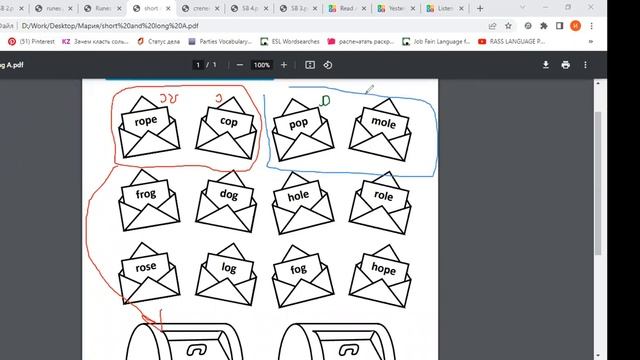Click the 'rope' envelope

pos(149,127)
